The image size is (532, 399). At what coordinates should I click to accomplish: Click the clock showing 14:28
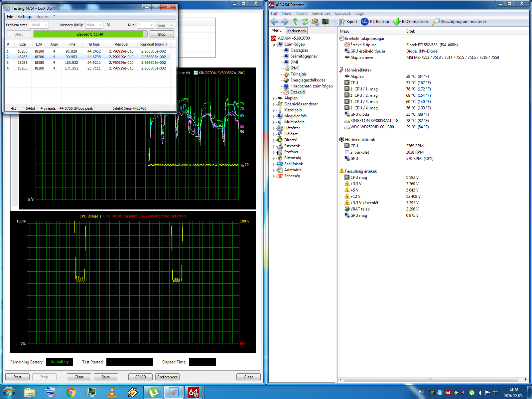coord(513,393)
